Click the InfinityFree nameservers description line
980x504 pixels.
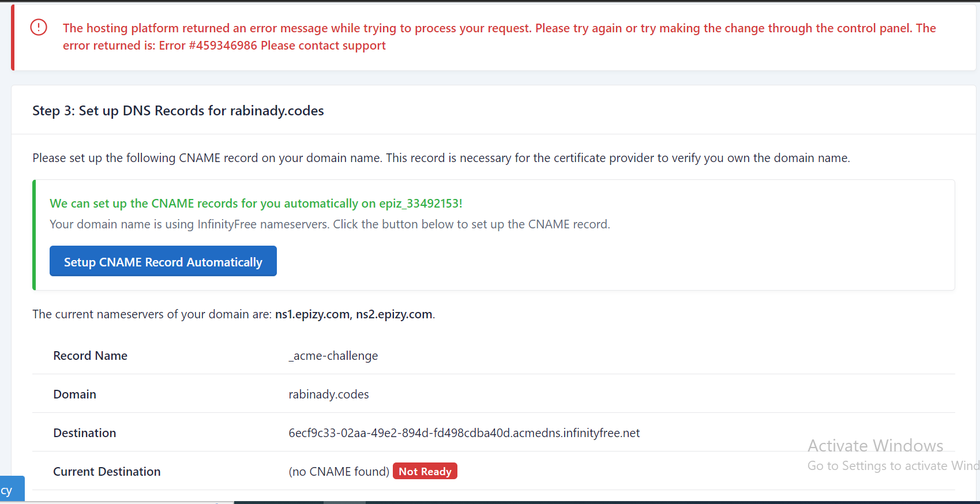[x=329, y=224]
